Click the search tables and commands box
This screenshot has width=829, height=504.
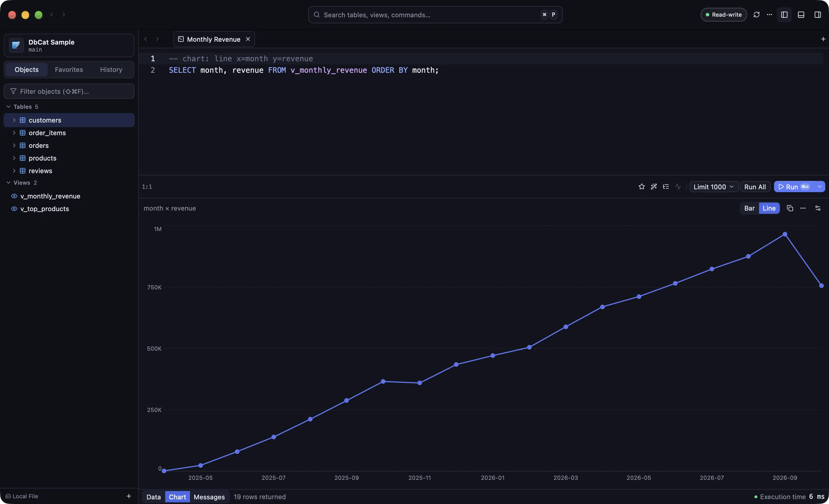435,15
